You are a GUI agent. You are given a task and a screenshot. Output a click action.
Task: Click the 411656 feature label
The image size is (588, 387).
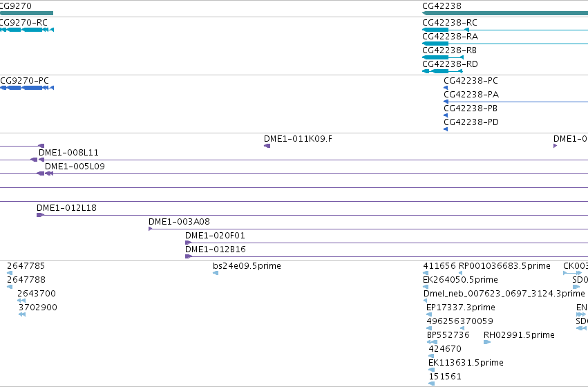point(439,266)
